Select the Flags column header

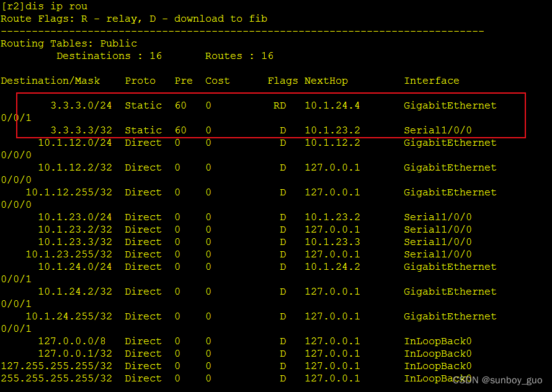(283, 81)
